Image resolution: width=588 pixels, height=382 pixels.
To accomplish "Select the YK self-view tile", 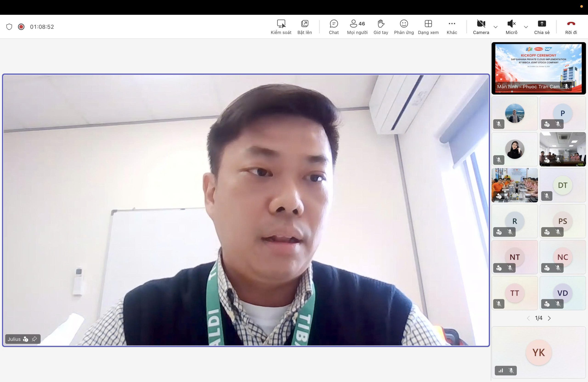I will coord(539,352).
